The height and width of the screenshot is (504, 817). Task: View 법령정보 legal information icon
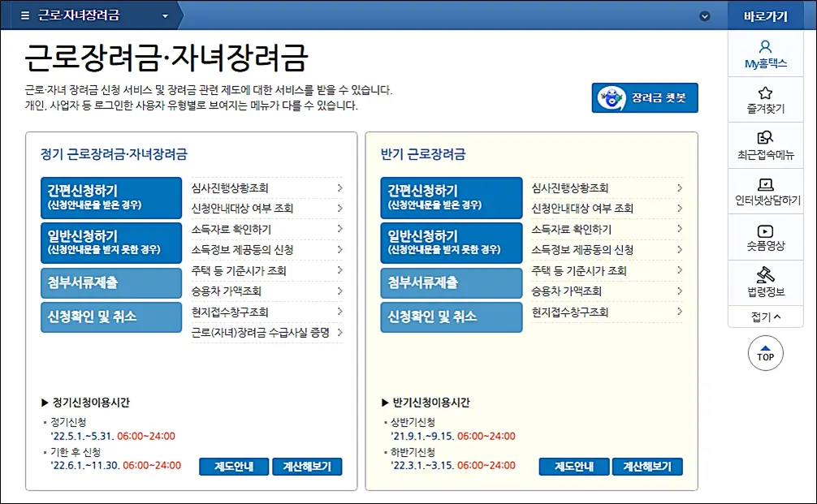[765, 281]
